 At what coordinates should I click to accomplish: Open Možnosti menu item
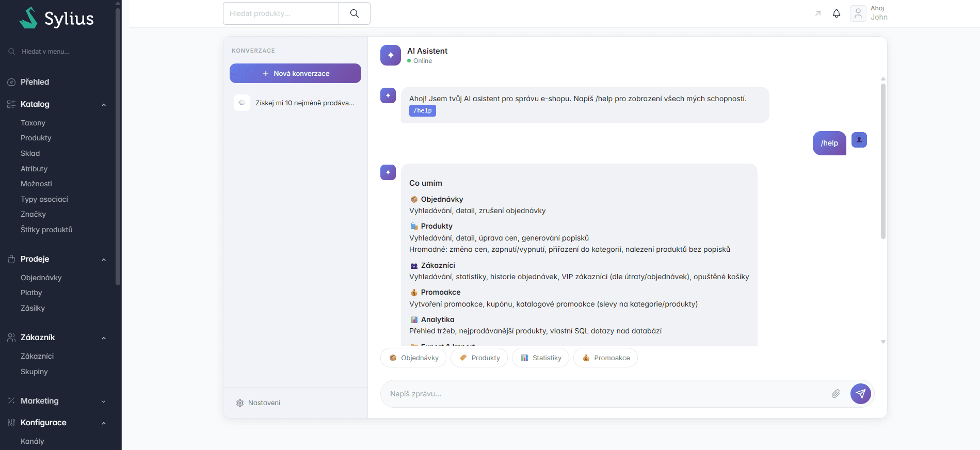pos(36,184)
